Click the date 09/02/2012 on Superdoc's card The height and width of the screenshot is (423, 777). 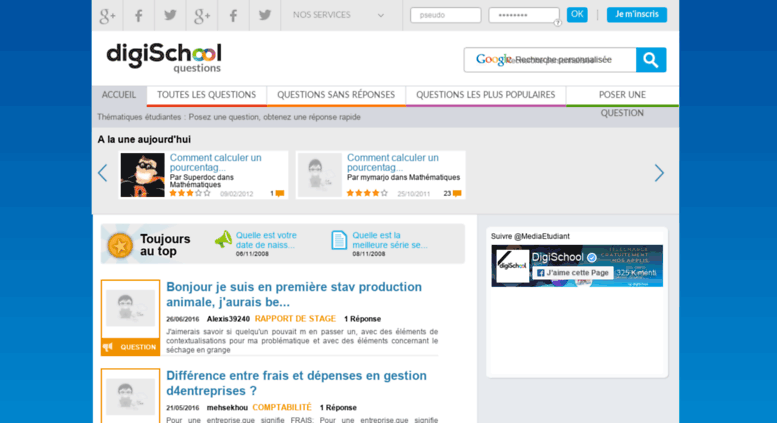pyautogui.click(x=236, y=194)
